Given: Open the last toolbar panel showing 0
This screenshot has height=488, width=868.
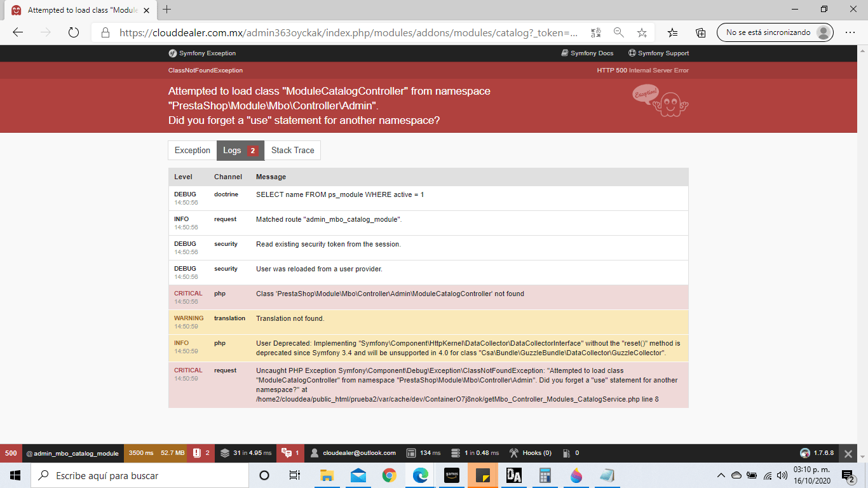Looking at the screenshot, I should [571, 453].
